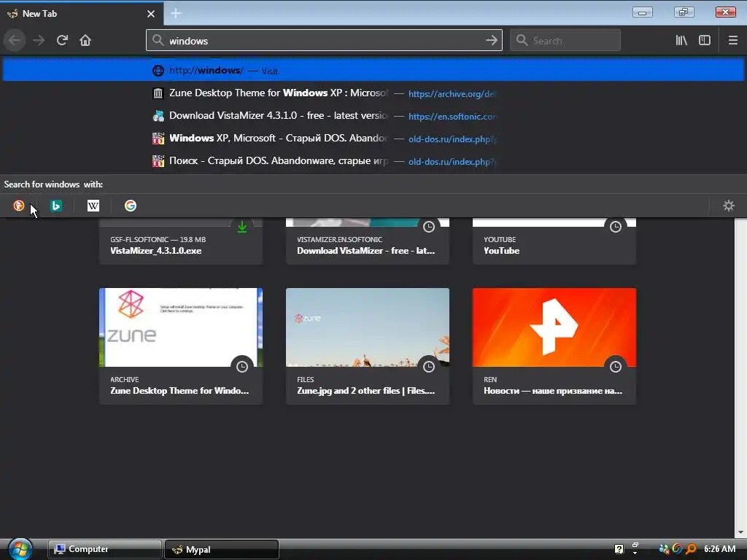Screen dimensions: 747x560
Task: Open a new tab with plus
Action: click(x=176, y=13)
